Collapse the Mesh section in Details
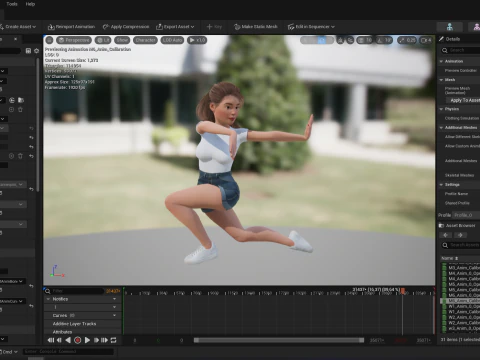The height and width of the screenshot is (360, 480). (x=441, y=80)
